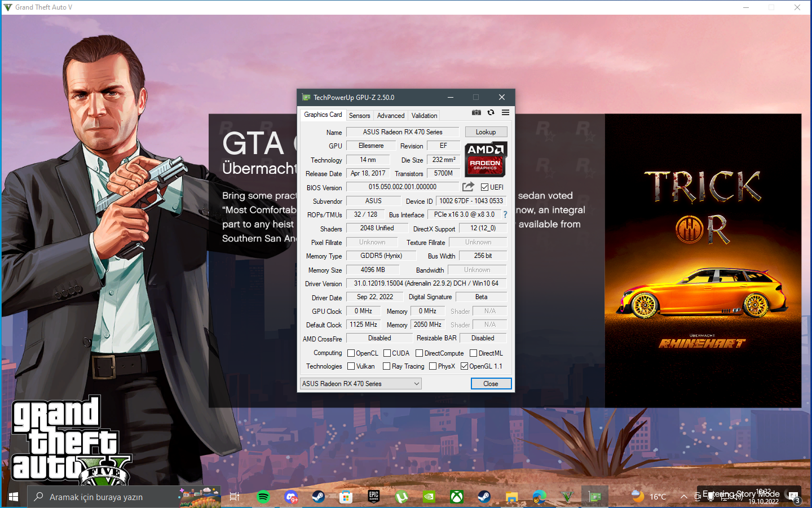The width and height of the screenshot is (812, 508).
Task: Select the Graphics Card tab
Action: [323, 115]
